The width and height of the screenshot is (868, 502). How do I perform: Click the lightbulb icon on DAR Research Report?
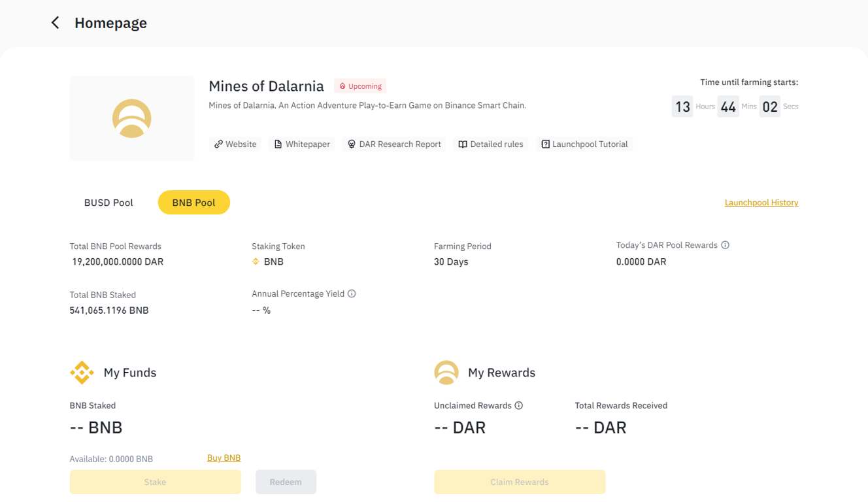(352, 144)
